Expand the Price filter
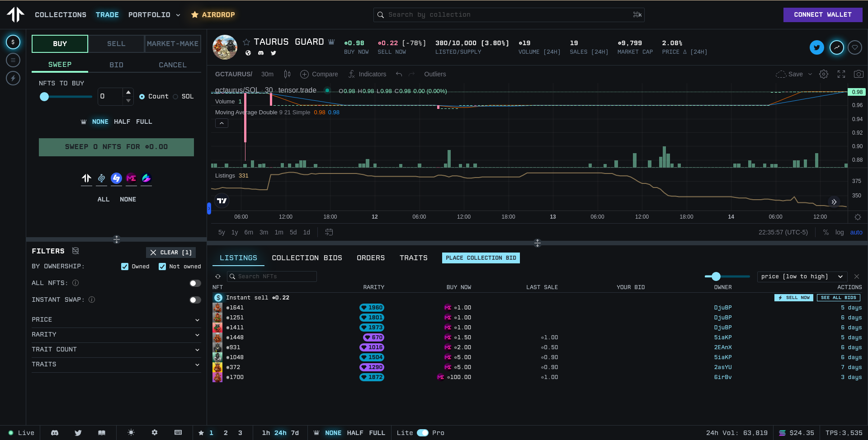 coord(116,320)
